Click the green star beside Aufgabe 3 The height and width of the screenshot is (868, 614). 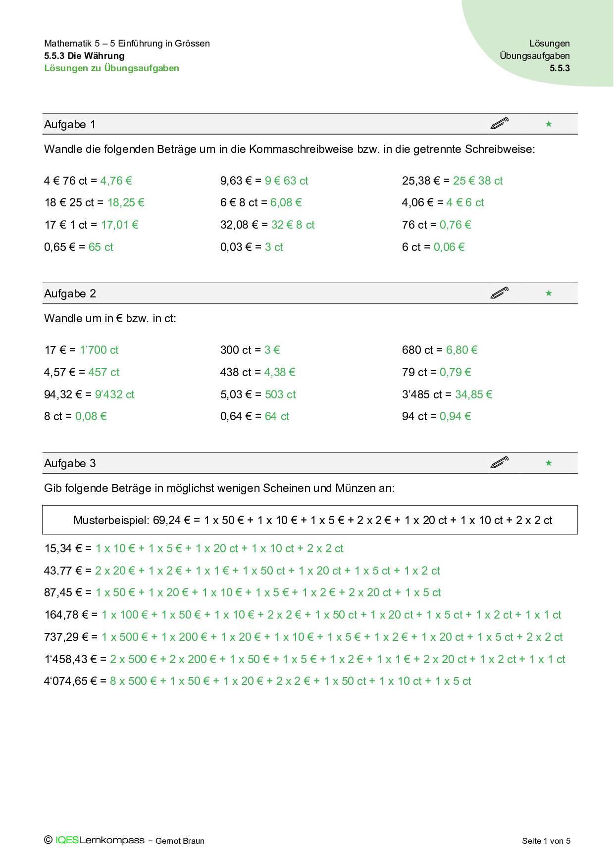[549, 463]
